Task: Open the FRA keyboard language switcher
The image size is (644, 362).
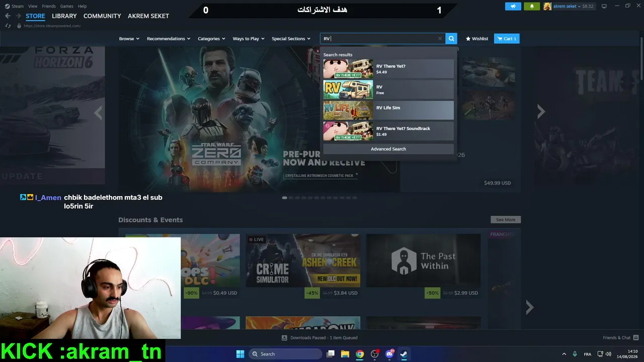Action: (x=587, y=354)
